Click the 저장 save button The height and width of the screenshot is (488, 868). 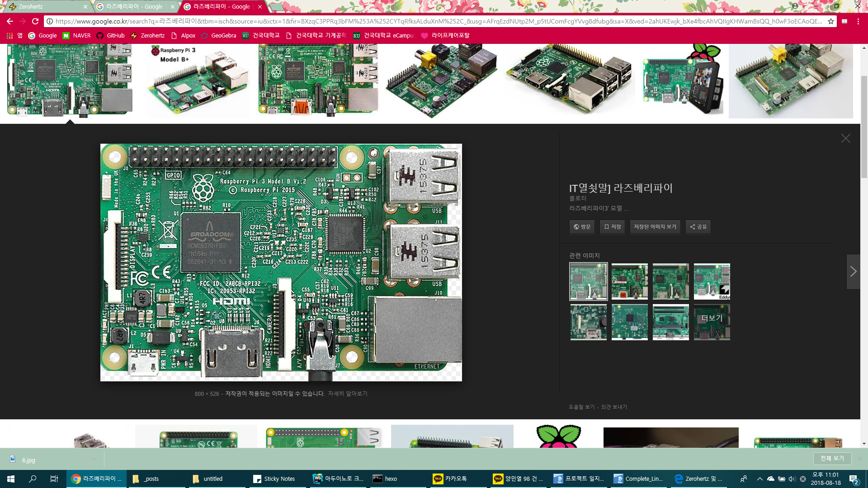(x=612, y=227)
